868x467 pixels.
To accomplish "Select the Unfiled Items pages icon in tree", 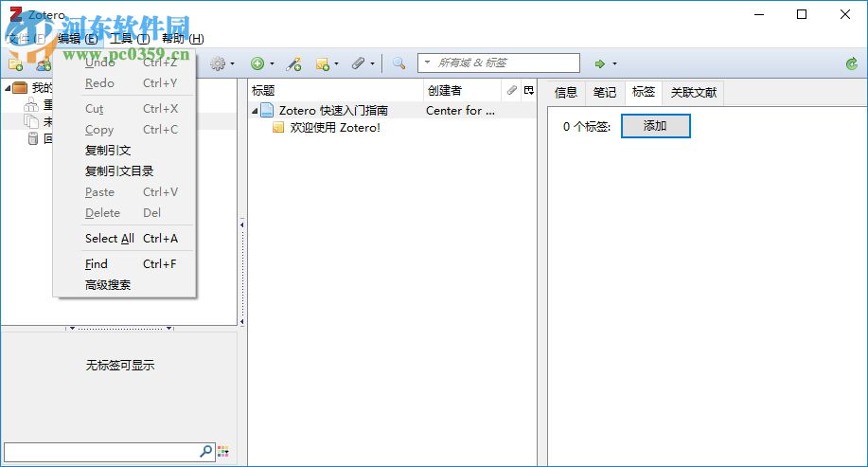I will 31,121.
